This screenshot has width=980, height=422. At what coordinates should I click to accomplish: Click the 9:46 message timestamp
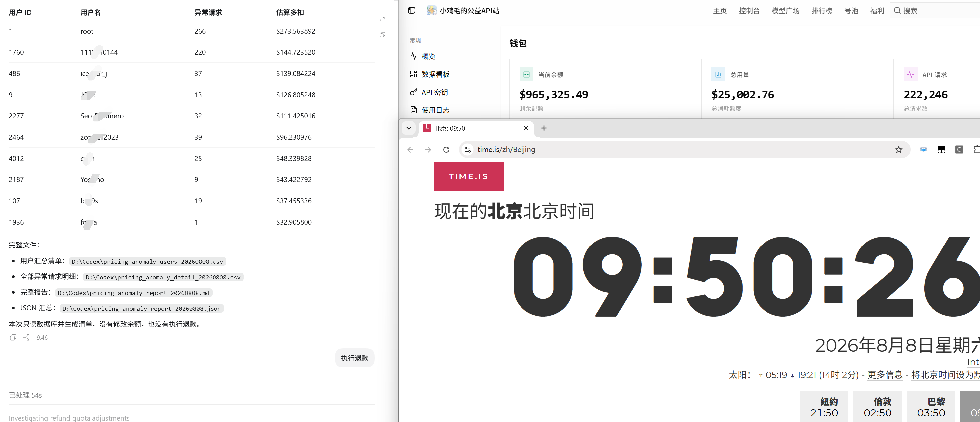[42, 338]
